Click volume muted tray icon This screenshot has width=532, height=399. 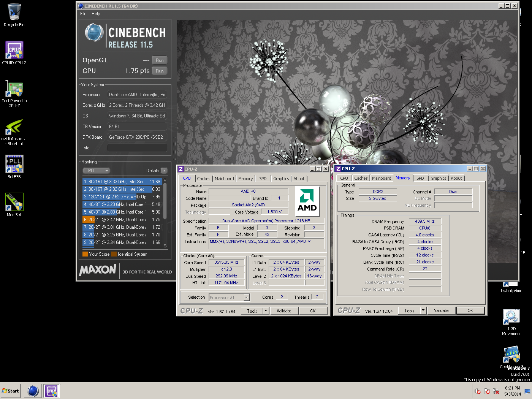click(x=478, y=391)
